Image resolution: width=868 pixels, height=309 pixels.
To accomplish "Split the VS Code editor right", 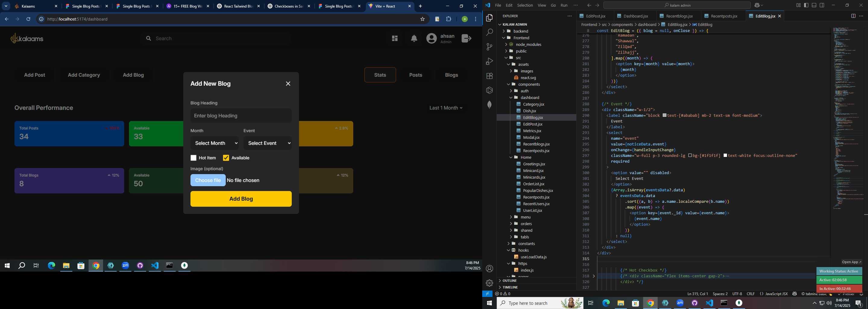I will tap(853, 16).
